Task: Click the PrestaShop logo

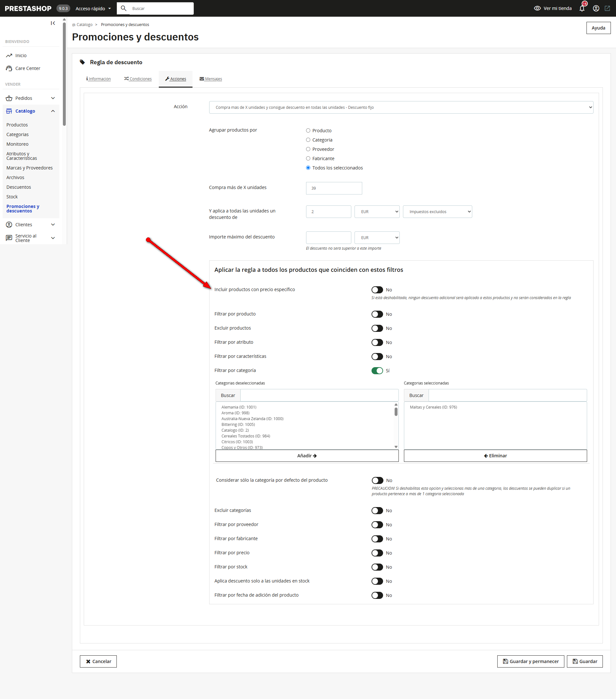Action: coord(28,9)
